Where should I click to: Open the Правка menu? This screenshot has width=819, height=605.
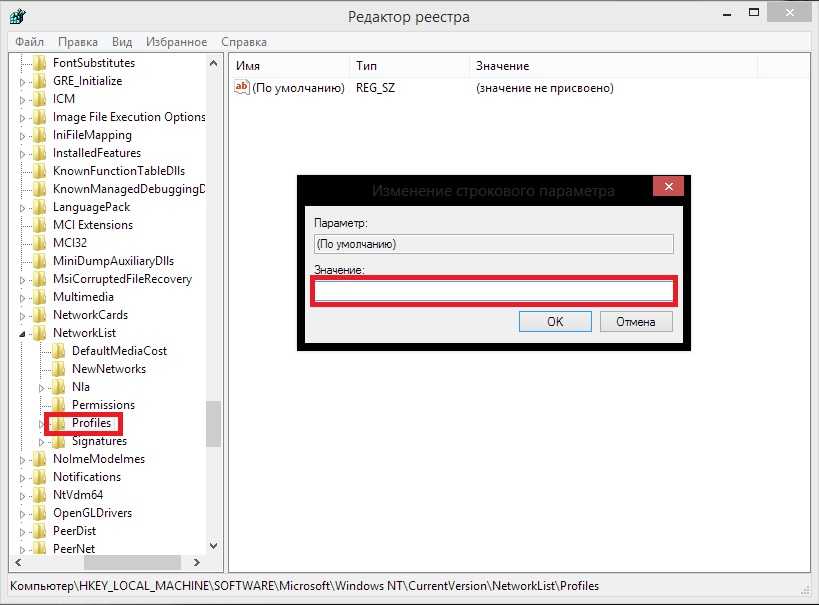[x=78, y=42]
